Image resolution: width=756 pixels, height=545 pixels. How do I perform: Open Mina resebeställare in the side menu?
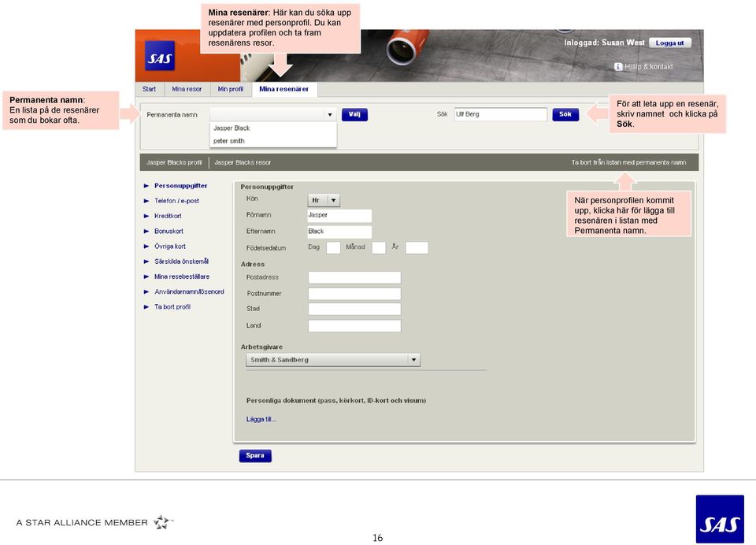[182, 276]
